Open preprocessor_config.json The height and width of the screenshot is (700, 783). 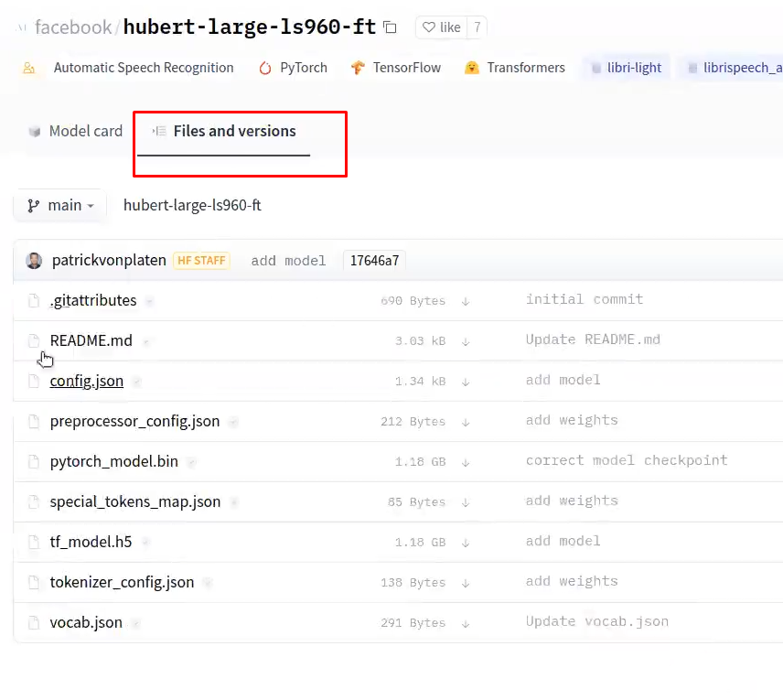134,421
